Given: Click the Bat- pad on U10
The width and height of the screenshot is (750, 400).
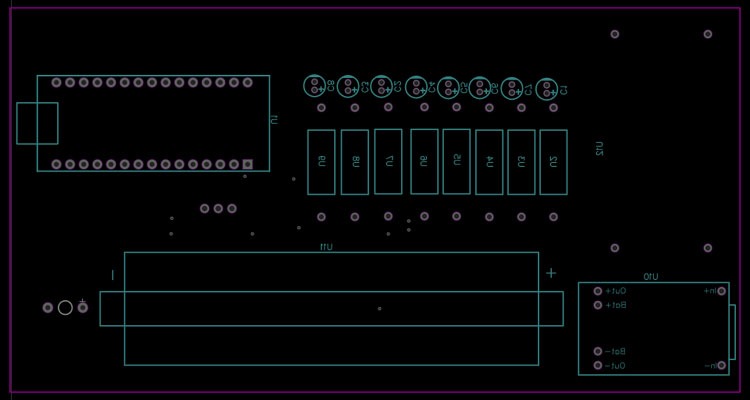Looking at the screenshot, I should click(598, 352).
